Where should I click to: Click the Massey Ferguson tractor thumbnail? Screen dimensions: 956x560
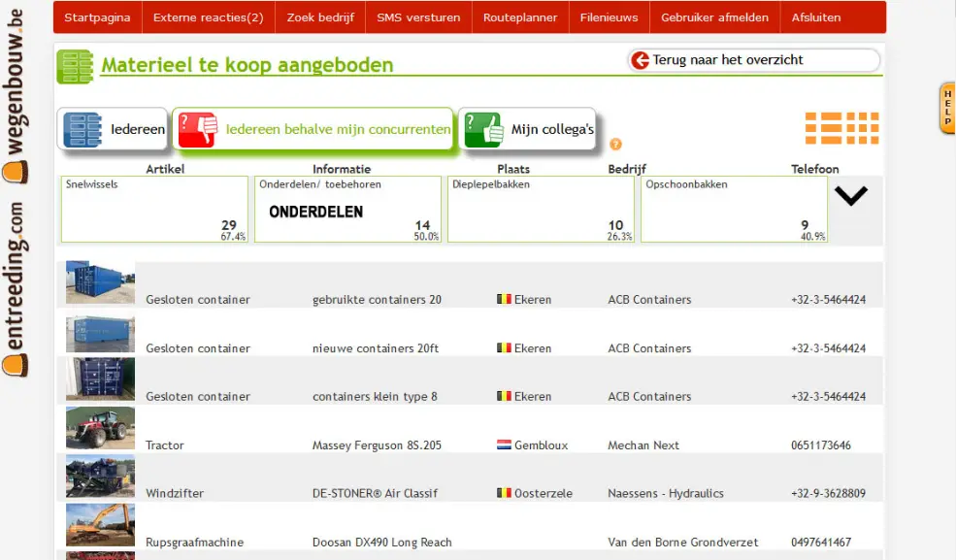point(100,428)
